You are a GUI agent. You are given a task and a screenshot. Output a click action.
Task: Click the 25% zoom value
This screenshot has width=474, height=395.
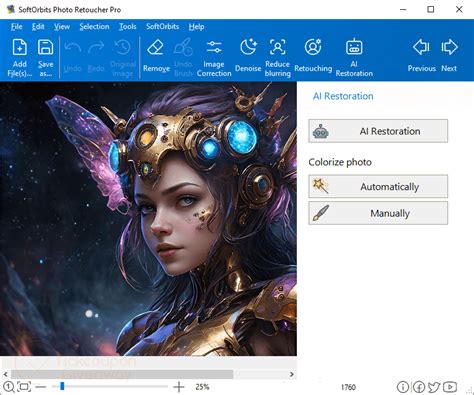(202, 387)
